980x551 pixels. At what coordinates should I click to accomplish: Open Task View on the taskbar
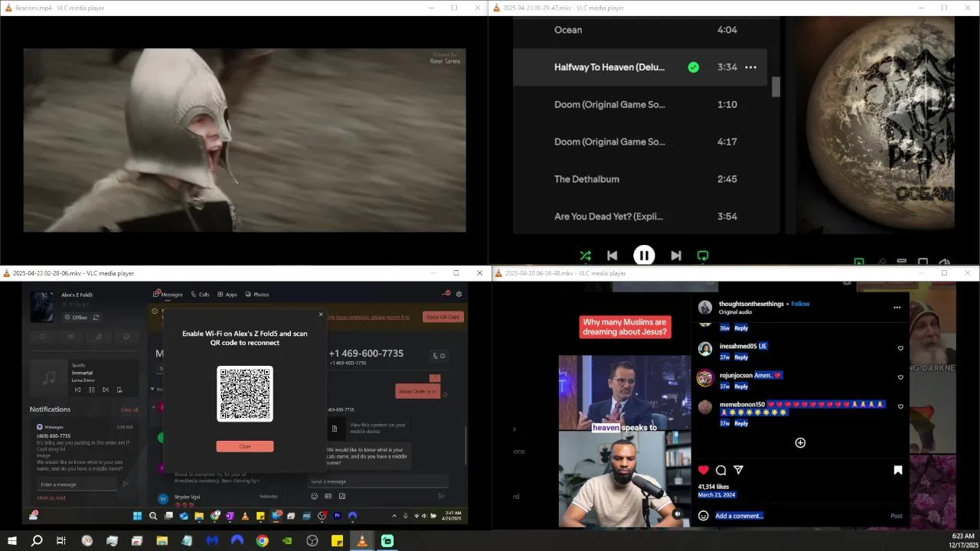(x=61, y=541)
